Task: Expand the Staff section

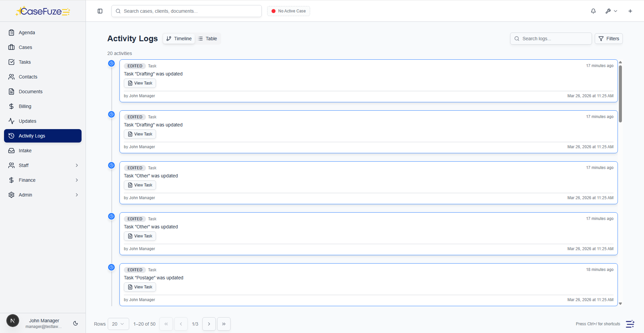Action: click(x=43, y=165)
